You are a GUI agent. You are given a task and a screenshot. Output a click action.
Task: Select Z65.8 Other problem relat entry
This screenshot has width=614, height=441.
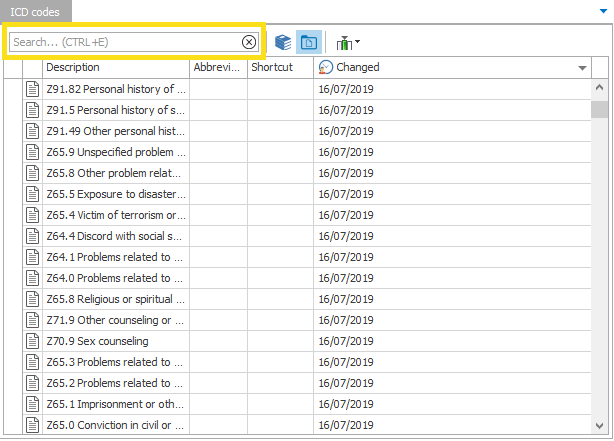114,173
